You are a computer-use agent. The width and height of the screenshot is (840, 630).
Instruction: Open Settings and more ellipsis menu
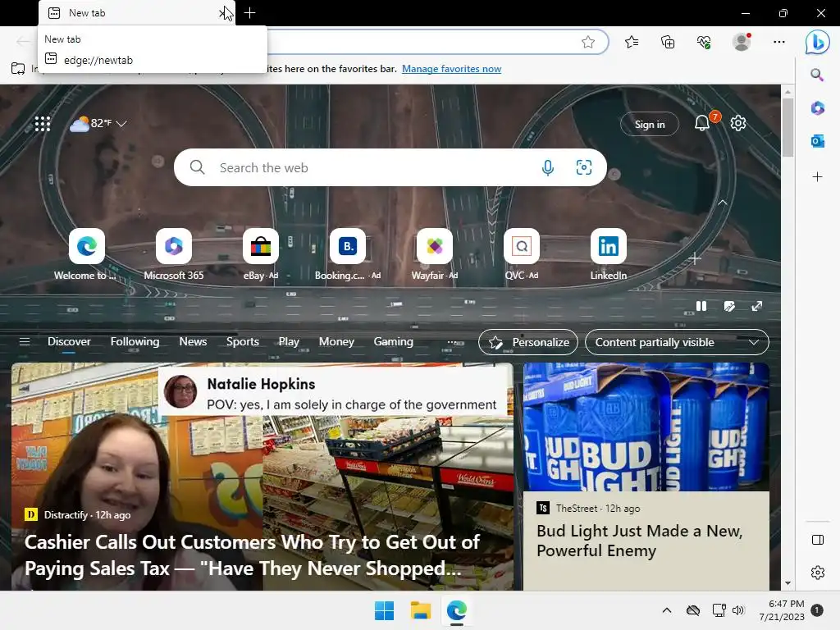[779, 42]
